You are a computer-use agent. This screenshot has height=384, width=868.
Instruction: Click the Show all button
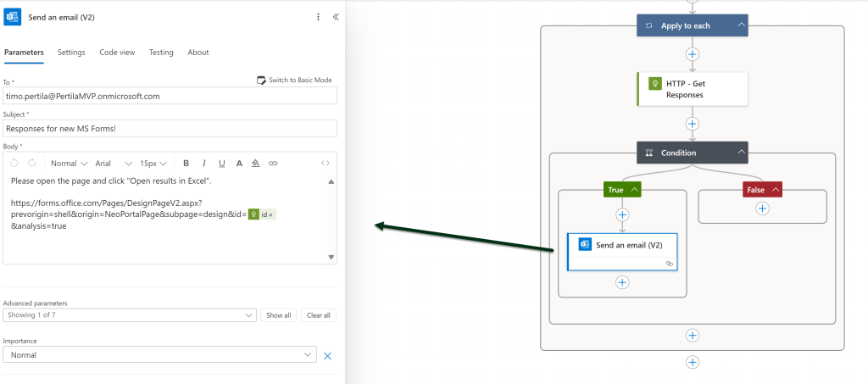pyautogui.click(x=279, y=315)
